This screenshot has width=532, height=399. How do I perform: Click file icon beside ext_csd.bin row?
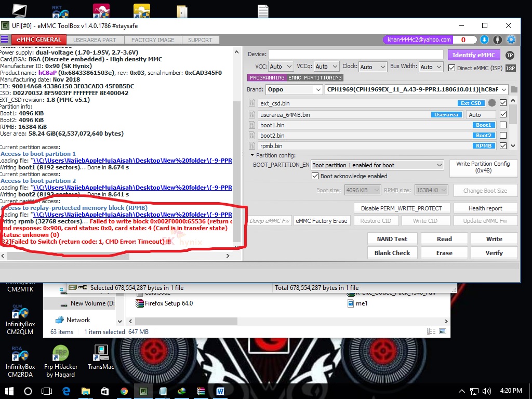[252, 103]
